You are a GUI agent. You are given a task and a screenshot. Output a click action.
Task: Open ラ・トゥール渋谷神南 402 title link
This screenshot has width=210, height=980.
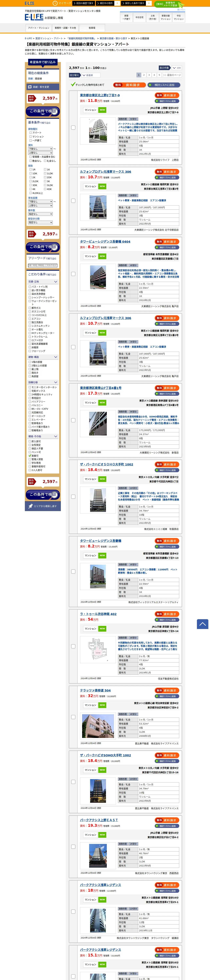[98, 614]
